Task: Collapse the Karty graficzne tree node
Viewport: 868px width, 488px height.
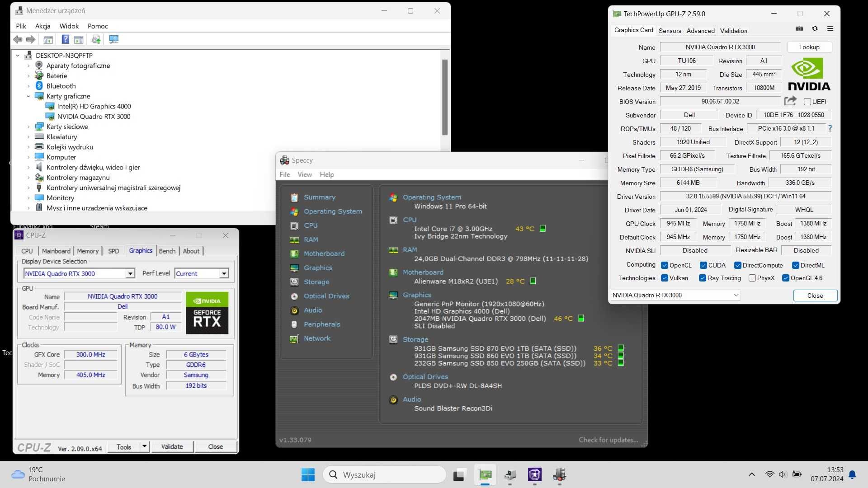Action: [x=28, y=96]
